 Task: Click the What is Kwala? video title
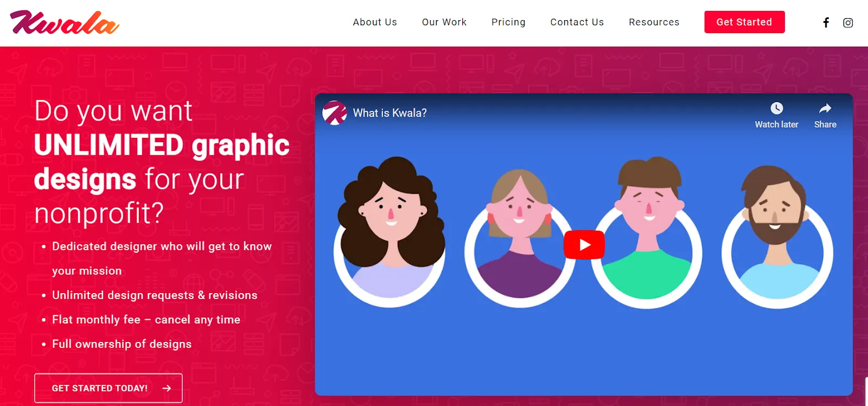390,113
